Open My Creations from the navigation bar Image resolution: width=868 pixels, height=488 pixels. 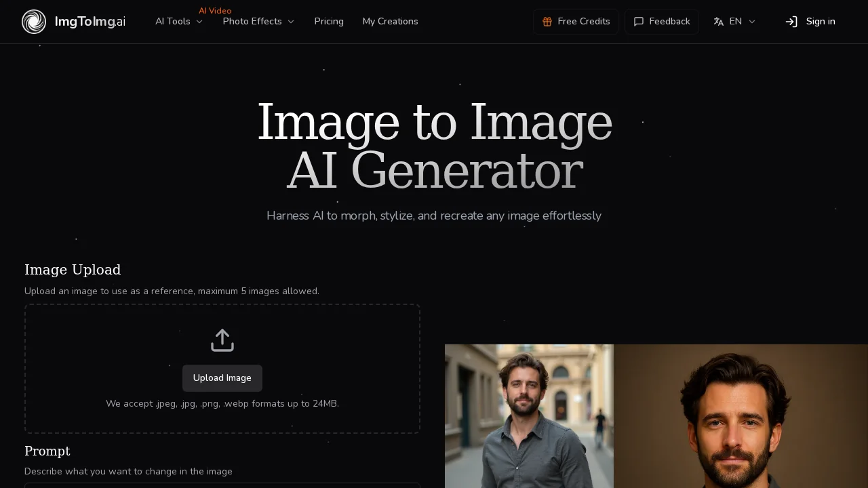[x=390, y=21]
